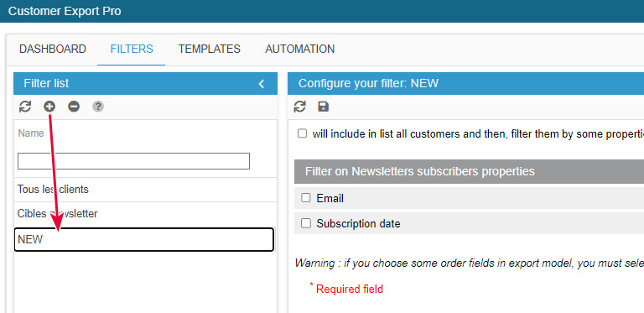Refresh the filter list
The image size is (644, 313).
click(x=25, y=107)
